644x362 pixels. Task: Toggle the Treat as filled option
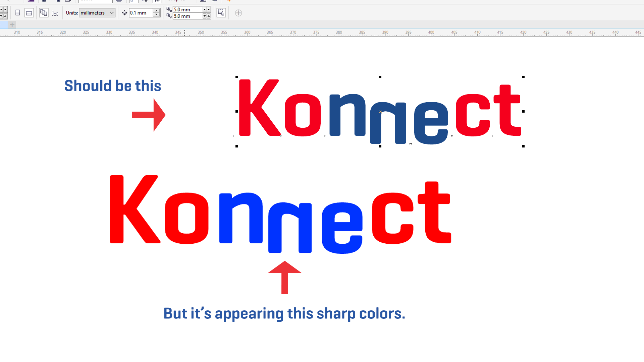click(x=221, y=13)
